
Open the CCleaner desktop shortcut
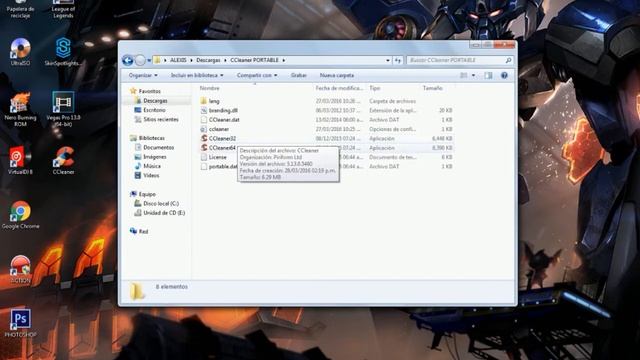coord(63,160)
